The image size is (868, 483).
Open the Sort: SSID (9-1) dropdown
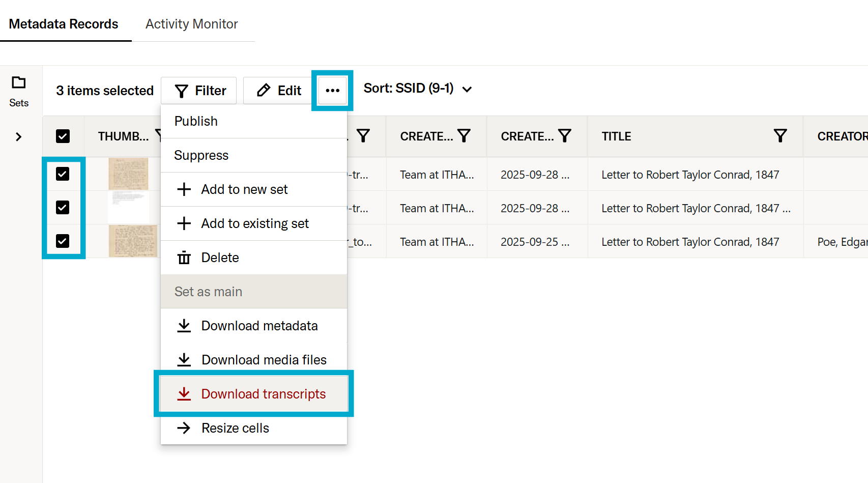coord(418,89)
